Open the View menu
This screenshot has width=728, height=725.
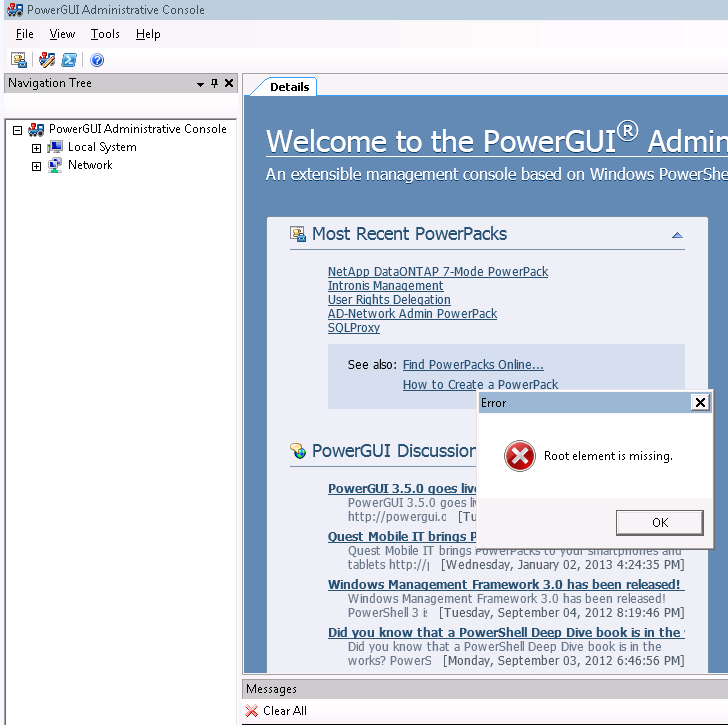[62, 34]
